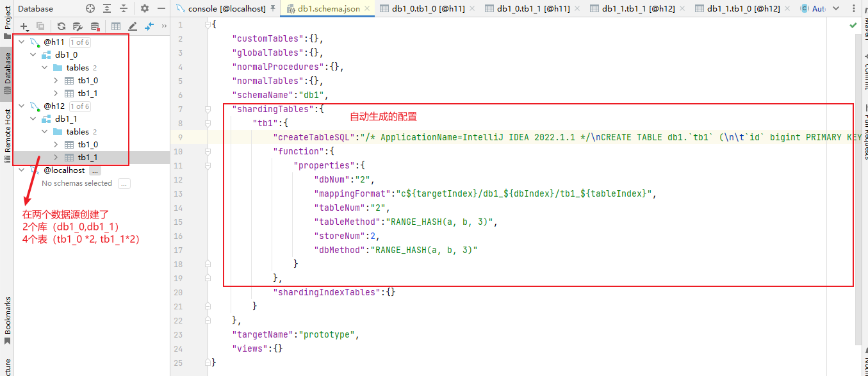Hide the Database tool window
This screenshot has width=868, height=376.
pyautogui.click(x=161, y=8)
